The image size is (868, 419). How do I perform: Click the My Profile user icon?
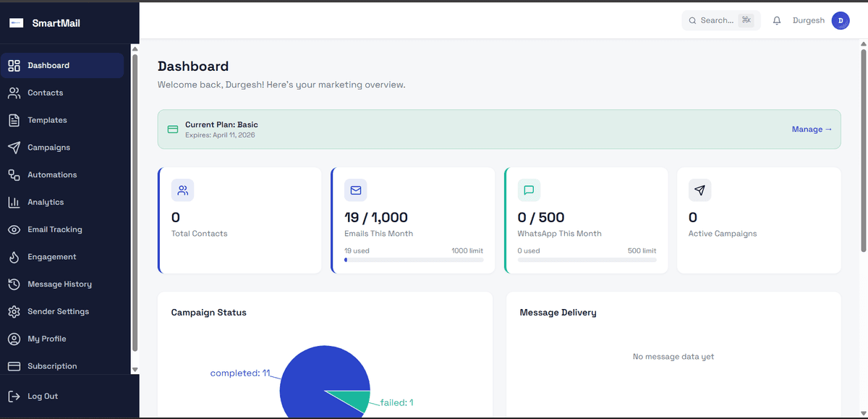coord(14,339)
